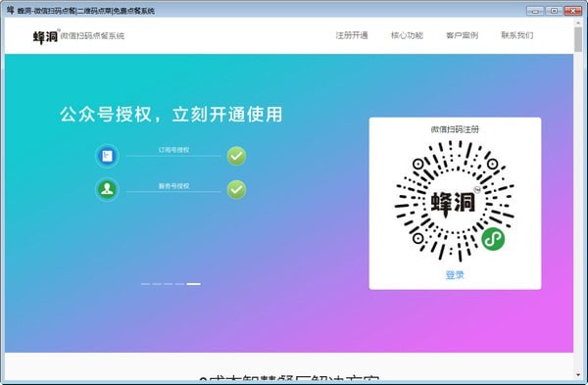Click the window title bar app icon
588x385 pixels.
10,10
